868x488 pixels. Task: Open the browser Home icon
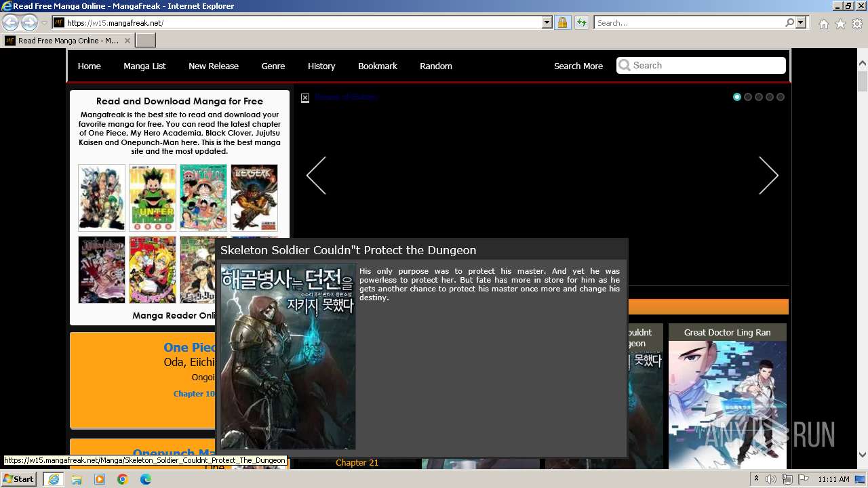pos(823,24)
